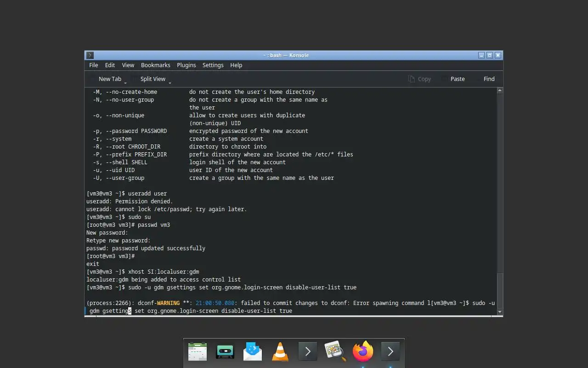This screenshot has height=368, width=588.
Task: Click the '--user-group' option text
Action: [x=125, y=178]
